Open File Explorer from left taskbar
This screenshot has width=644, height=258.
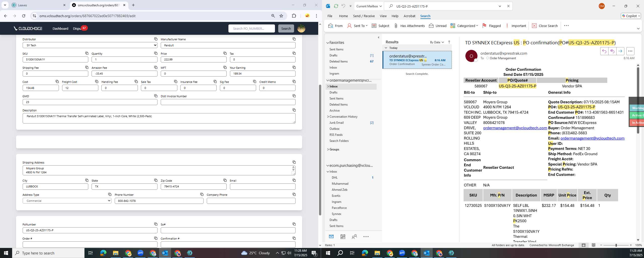pyautogui.click(x=115, y=253)
